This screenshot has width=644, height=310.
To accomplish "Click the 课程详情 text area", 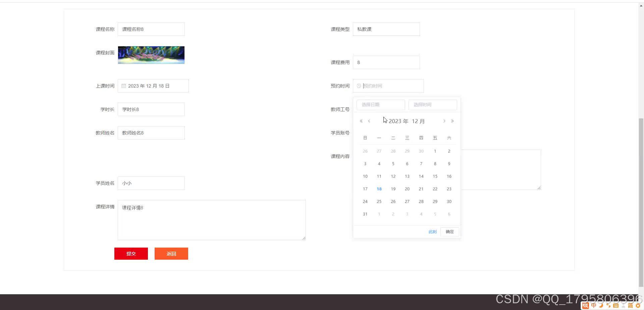I will click(x=212, y=220).
